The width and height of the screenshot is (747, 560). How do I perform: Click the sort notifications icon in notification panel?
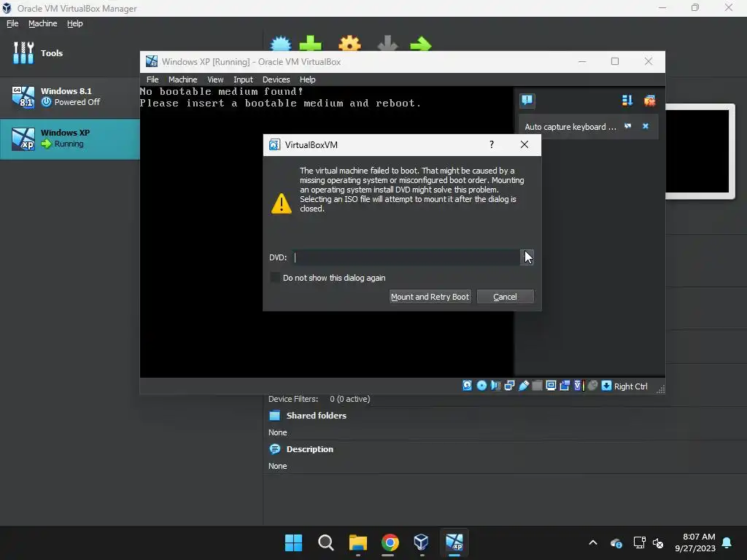627,101
